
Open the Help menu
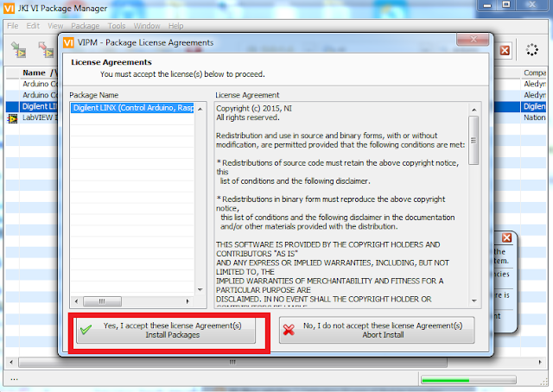tap(175, 26)
